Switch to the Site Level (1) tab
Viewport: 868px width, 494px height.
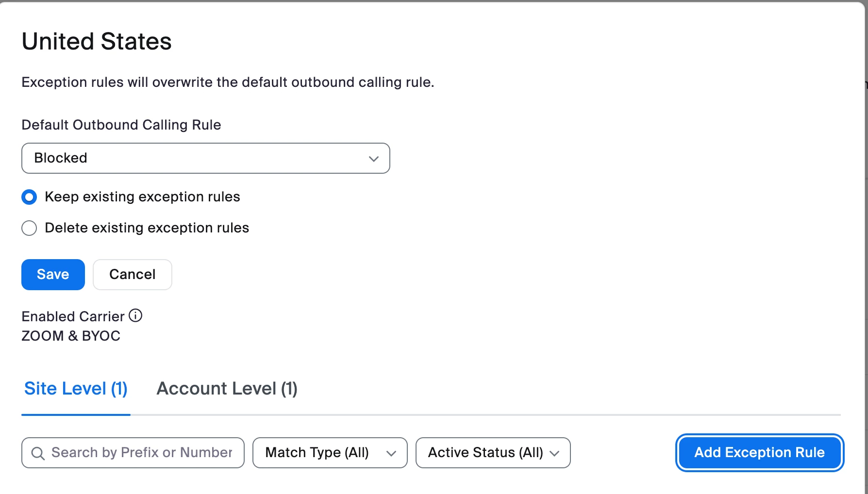(x=76, y=389)
